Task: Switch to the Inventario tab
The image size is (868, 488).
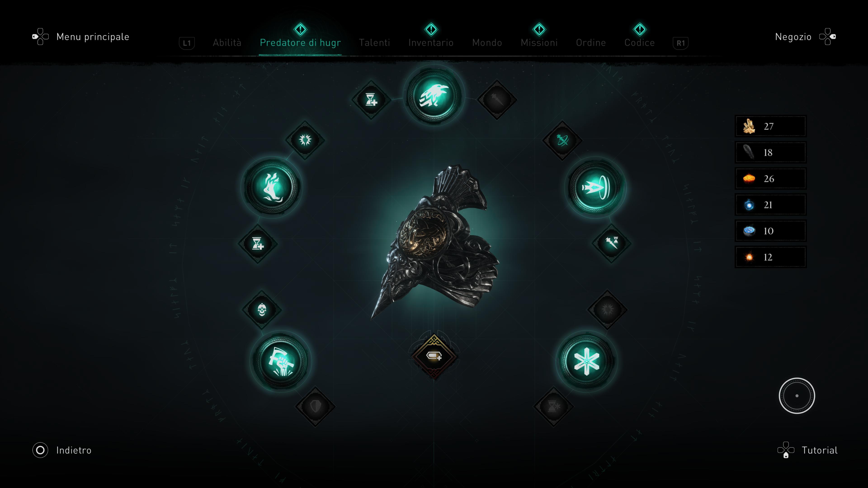Action: 431,43
